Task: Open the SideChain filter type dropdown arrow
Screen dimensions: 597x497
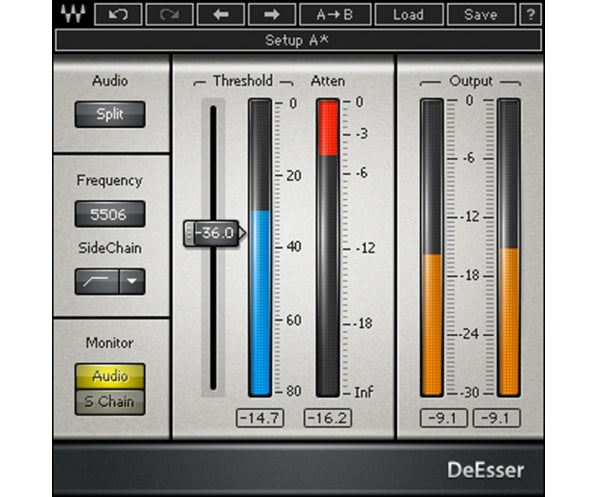Action: pyautogui.click(x=132, y=281)
